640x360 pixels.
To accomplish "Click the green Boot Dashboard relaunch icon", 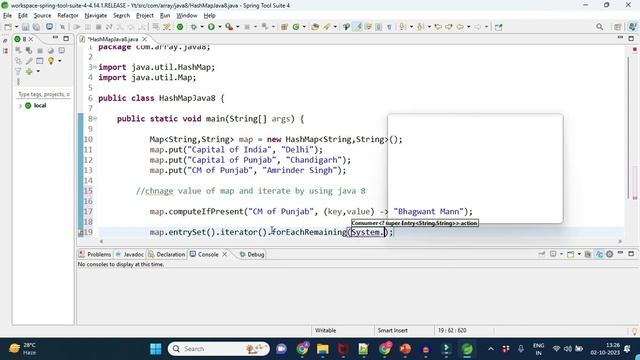I will [180, 27].
